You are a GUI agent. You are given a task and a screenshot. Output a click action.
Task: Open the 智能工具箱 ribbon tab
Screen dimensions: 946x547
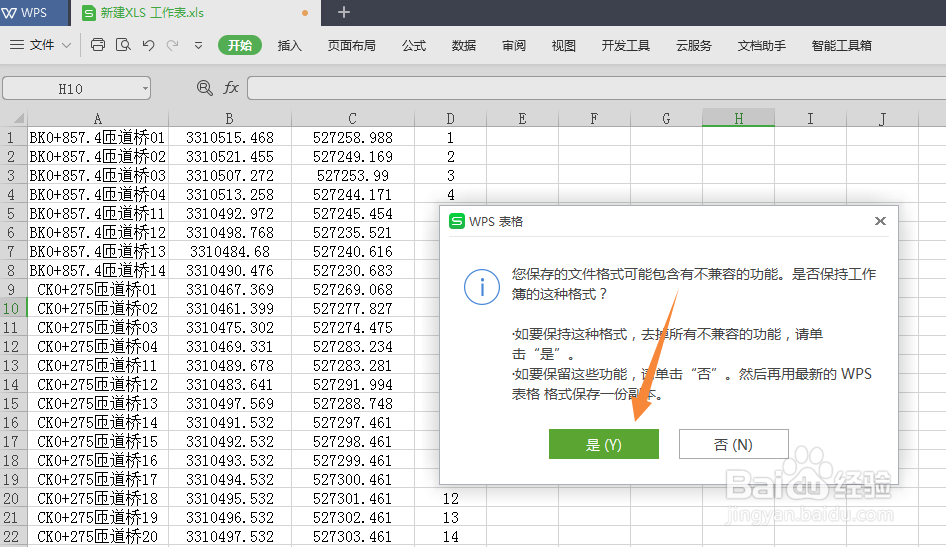(842, 46)
